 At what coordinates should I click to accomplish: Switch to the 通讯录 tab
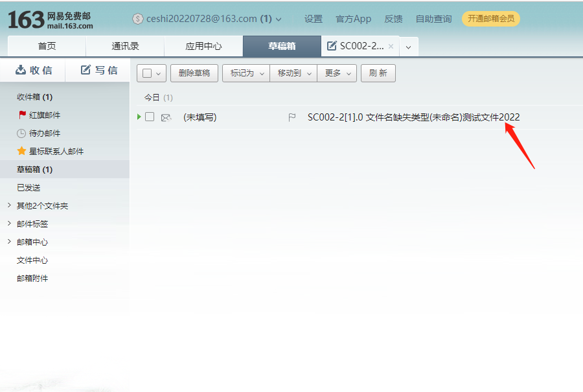(x=124, y=46)
